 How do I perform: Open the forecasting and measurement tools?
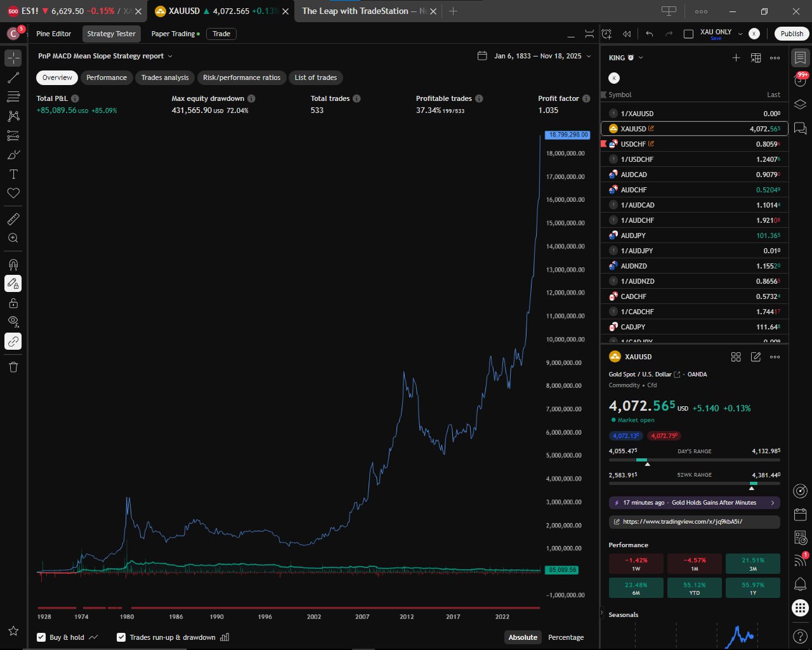(13, 136)
